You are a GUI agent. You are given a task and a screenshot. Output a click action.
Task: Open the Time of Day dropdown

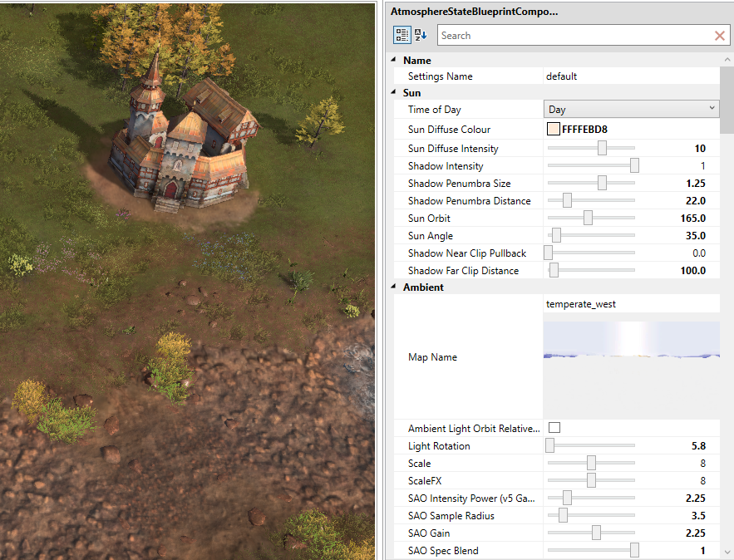[x=631, y=109]
